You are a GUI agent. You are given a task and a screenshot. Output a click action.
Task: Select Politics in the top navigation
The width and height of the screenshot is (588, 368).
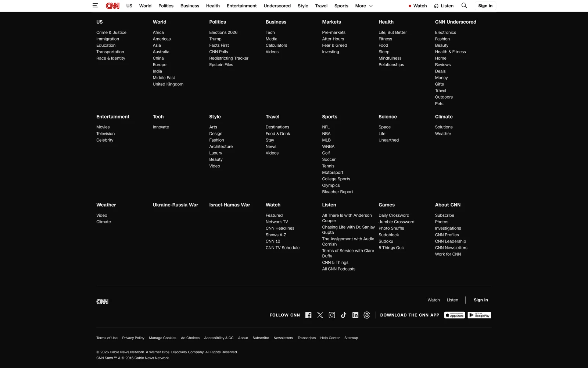[x=166, y=6]
